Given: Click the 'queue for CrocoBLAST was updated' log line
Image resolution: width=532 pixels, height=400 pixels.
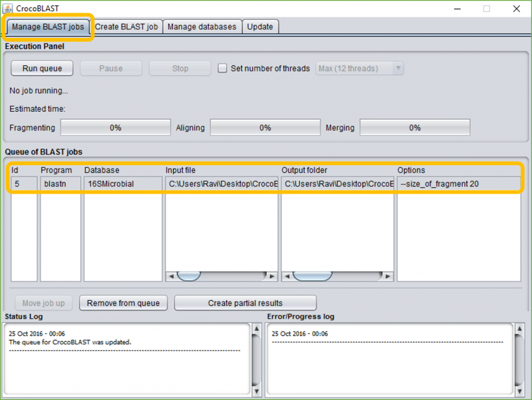Looking at the screenshot, I should tap(70, 342).
